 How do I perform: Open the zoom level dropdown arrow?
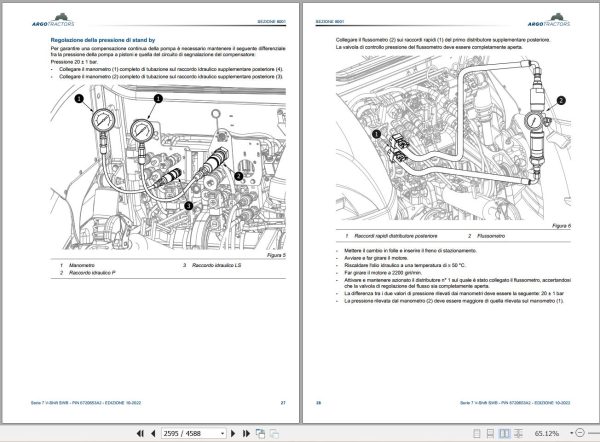point(572,433)
